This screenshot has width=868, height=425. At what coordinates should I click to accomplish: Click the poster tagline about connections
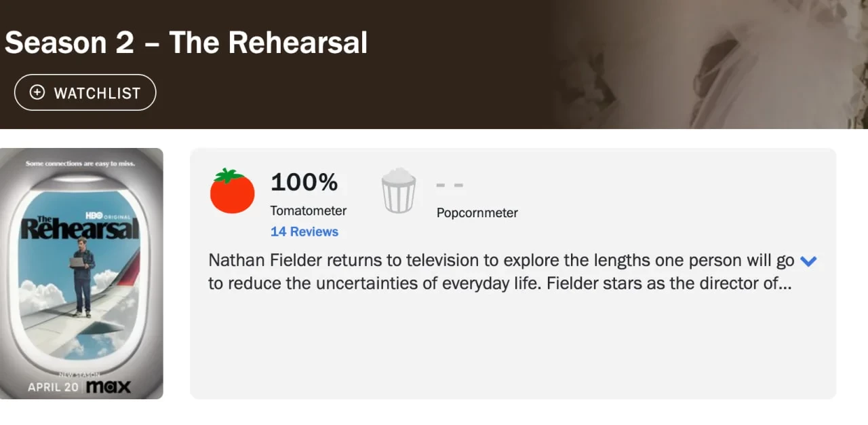coord(80,164)
